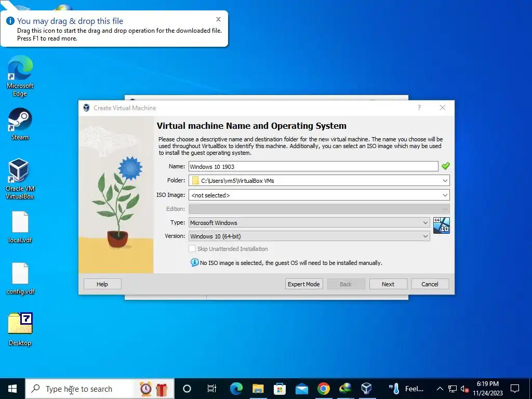Open Mail app from the taskbar
This screenshot has height=399, width=532.
point(302,389)
